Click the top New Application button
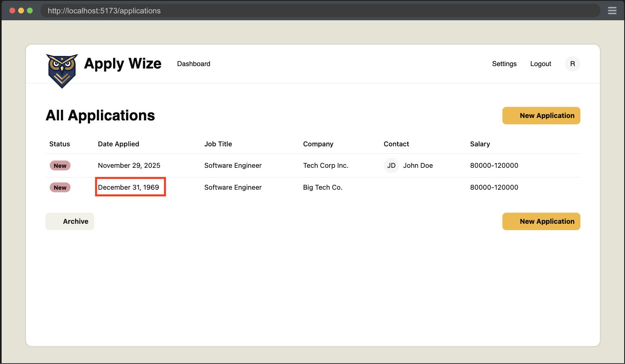 coord(541,116)
